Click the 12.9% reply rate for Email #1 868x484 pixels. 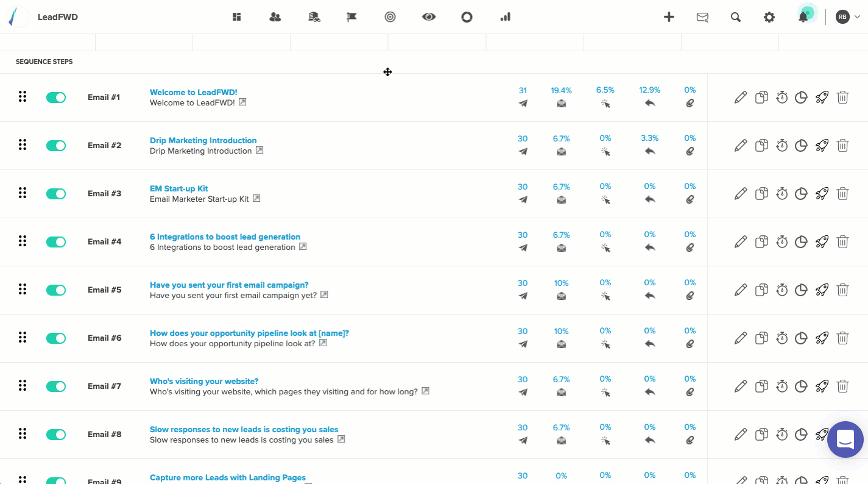[x=650, y=90]
